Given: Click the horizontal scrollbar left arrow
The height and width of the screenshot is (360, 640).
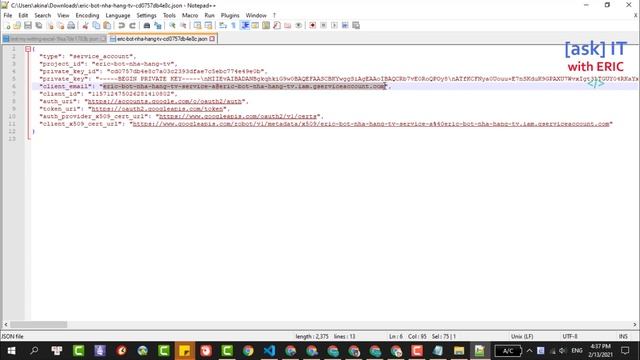Looking at the screenshot, I should (x=6, y=324).
